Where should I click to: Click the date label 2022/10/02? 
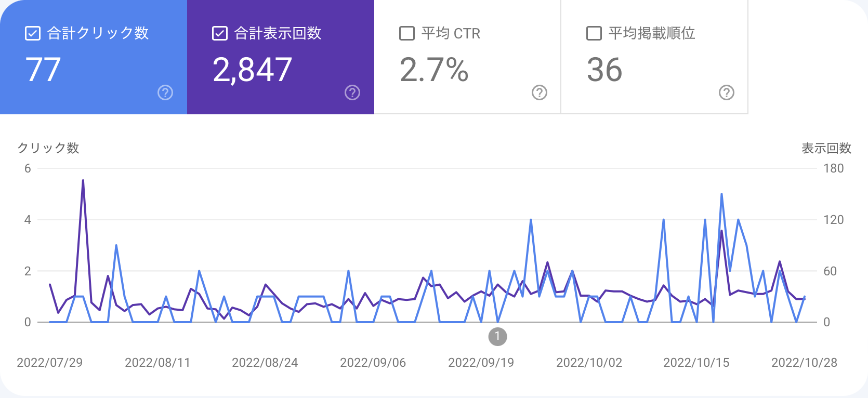pyautogui.click(x=589, y=363)
